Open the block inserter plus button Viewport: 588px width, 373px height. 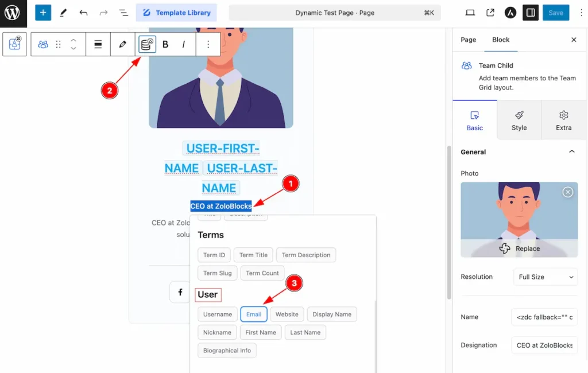[43, 13]
